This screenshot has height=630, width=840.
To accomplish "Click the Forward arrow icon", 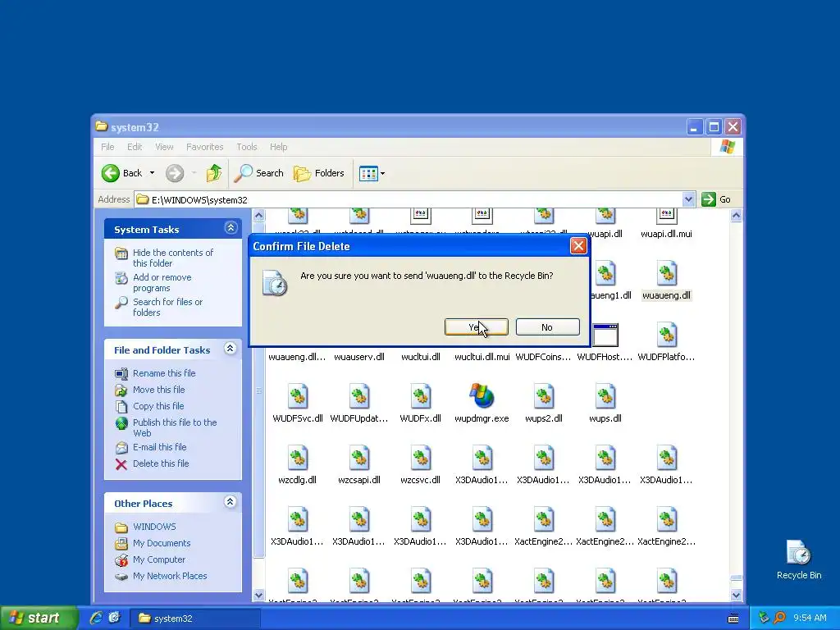I will click(x=175, y=173).
